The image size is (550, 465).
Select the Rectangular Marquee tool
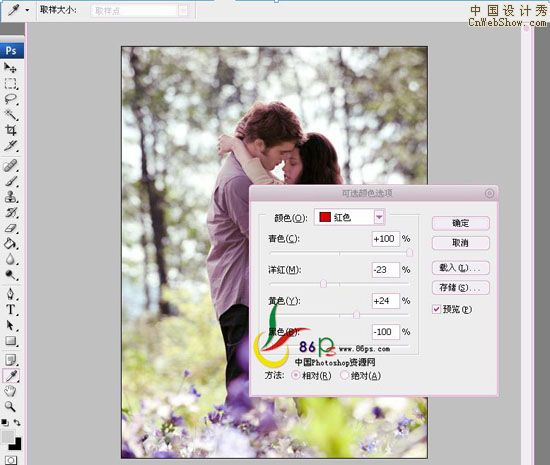click(x=10, y=83)
